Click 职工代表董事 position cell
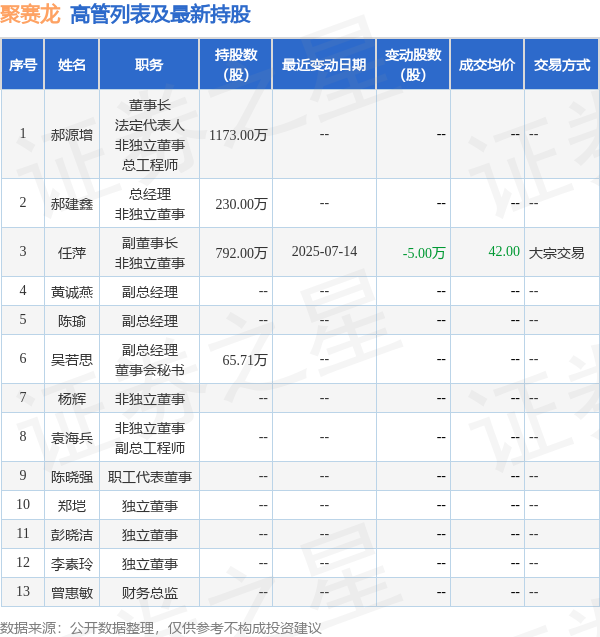 (x=150, y=477)
